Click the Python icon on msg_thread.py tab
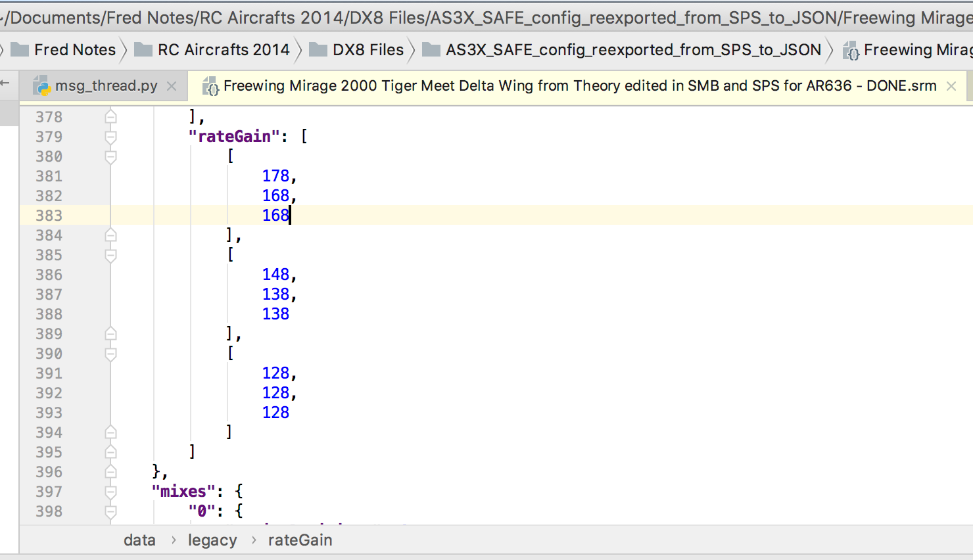This screenshot has width=973, height=560. [x=42, y=86]
